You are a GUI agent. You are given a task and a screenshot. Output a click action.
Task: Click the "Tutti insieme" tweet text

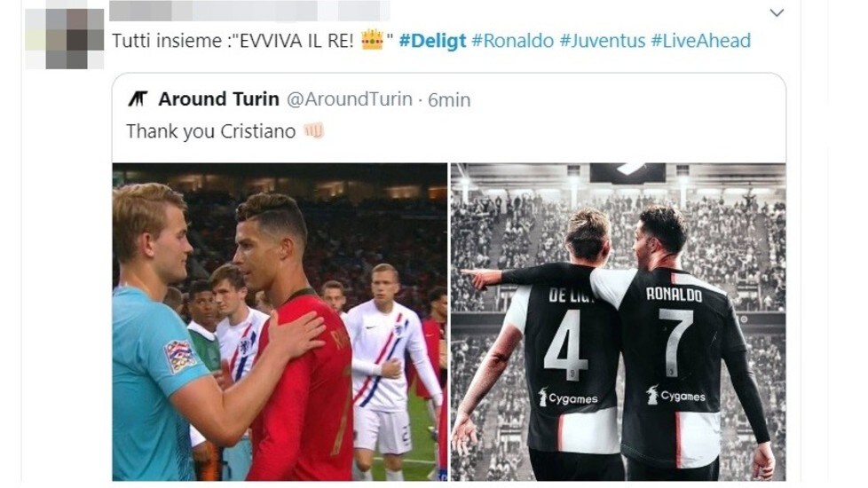(x=167, y=41)
